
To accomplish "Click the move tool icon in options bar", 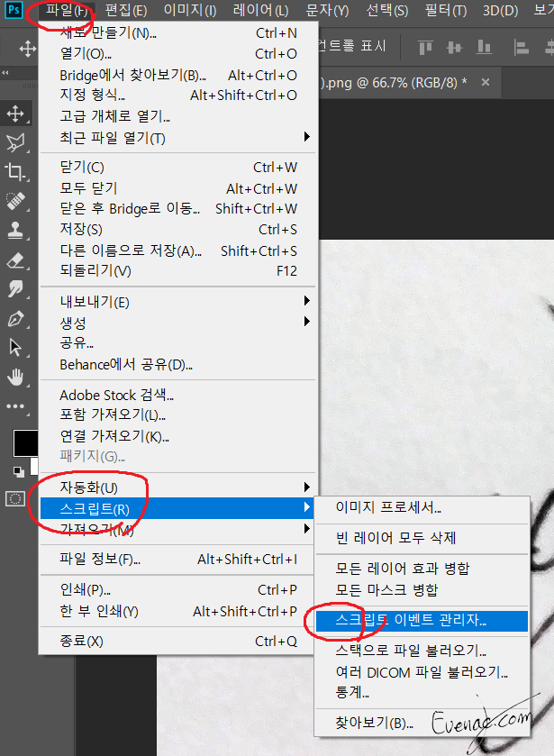I will tap(28, 49).
